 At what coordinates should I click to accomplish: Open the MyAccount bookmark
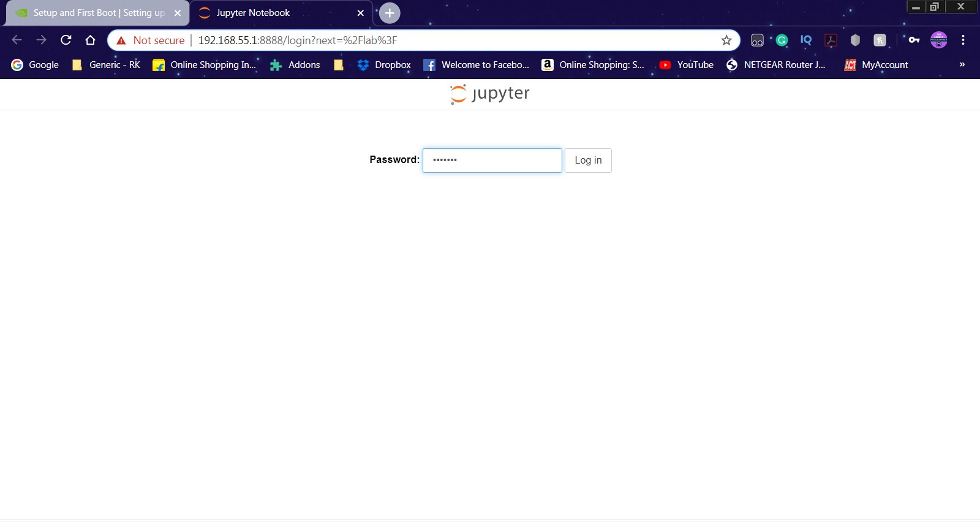coord(876,65)
